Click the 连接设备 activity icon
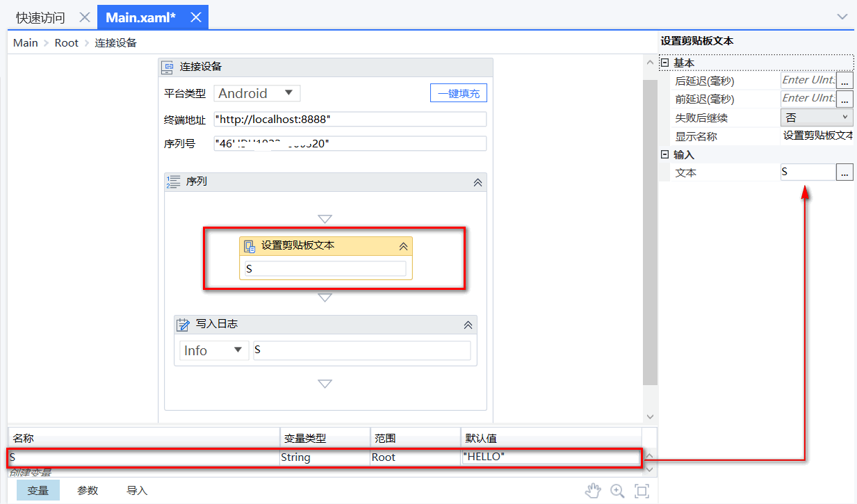Image resolution: width=857 pixels, height=504 pixels. pos(168,67)
